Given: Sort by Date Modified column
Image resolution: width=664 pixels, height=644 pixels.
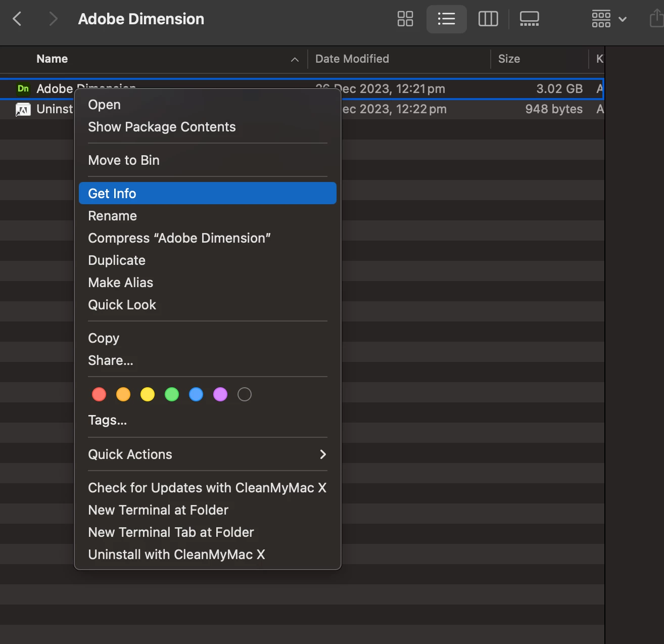Looking at the screenshot, I should (x=352, y=59).
